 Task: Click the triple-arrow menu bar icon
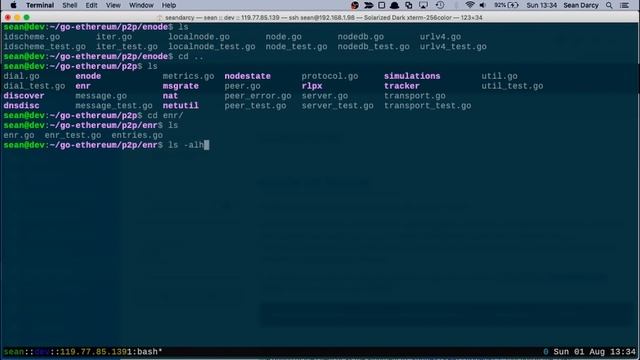point(368,5)
